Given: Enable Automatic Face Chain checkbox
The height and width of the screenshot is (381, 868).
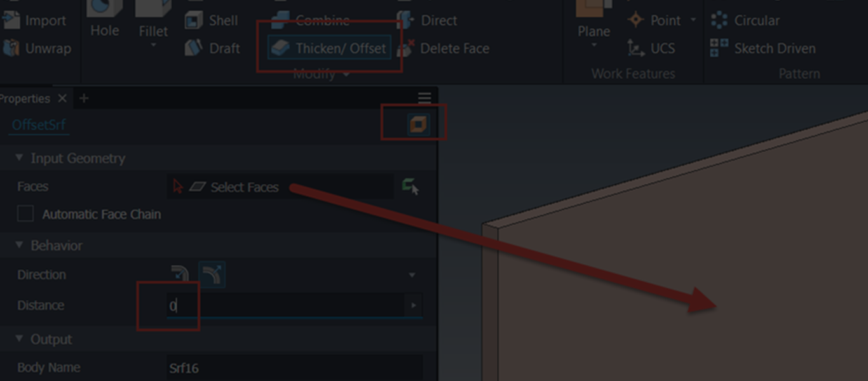Looking at the screenshot, I should pos(25,214).
